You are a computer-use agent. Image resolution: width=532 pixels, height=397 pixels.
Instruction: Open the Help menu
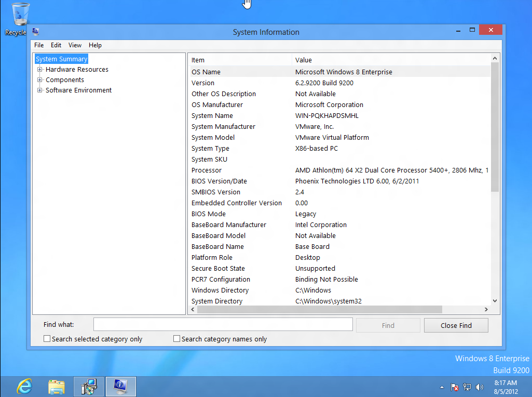click(96, 45)
